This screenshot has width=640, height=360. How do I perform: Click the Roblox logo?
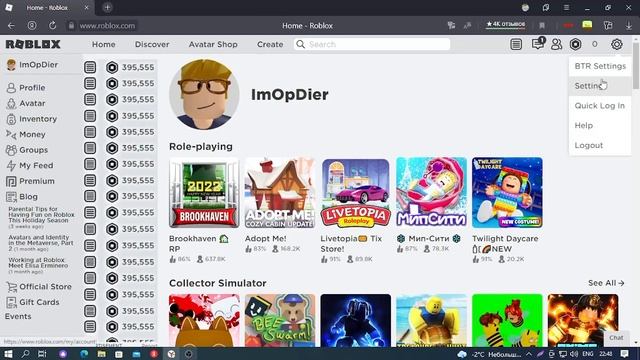click(33, 44)
